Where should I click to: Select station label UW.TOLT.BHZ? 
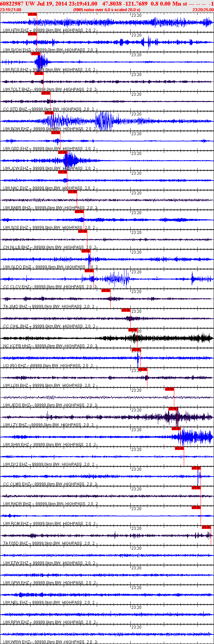16,89
